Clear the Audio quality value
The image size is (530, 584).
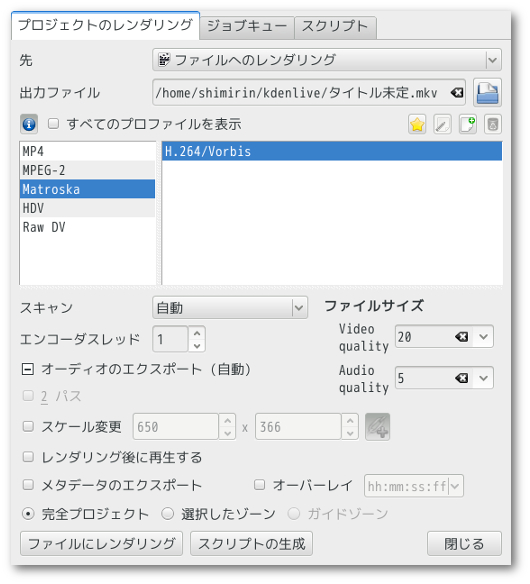pyautogui.click(x=461, y=378)
